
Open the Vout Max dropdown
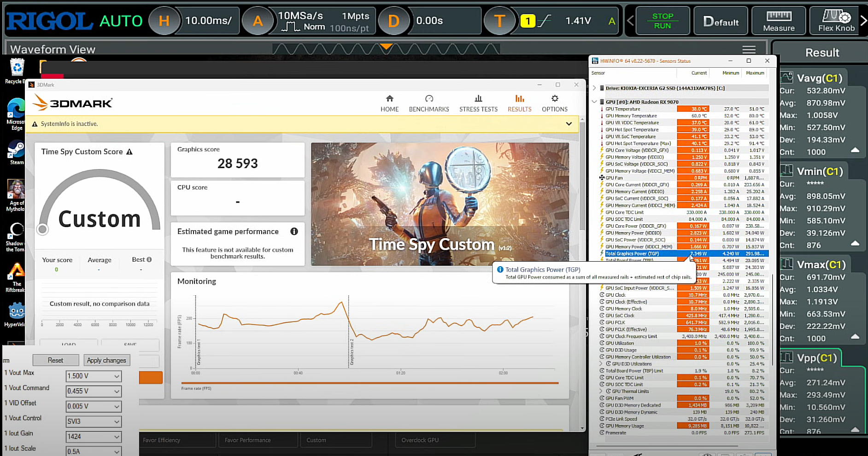94,376
